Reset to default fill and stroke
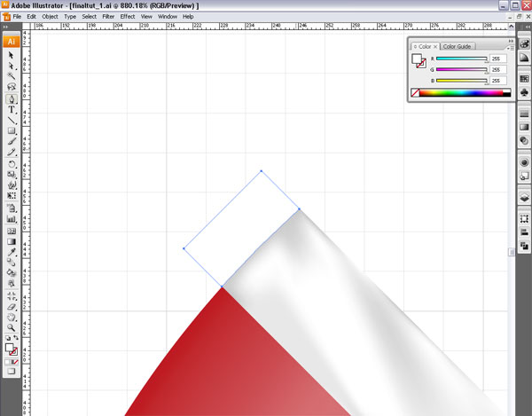Viewport: 532px width, 416px height. [x=8, y=338]
